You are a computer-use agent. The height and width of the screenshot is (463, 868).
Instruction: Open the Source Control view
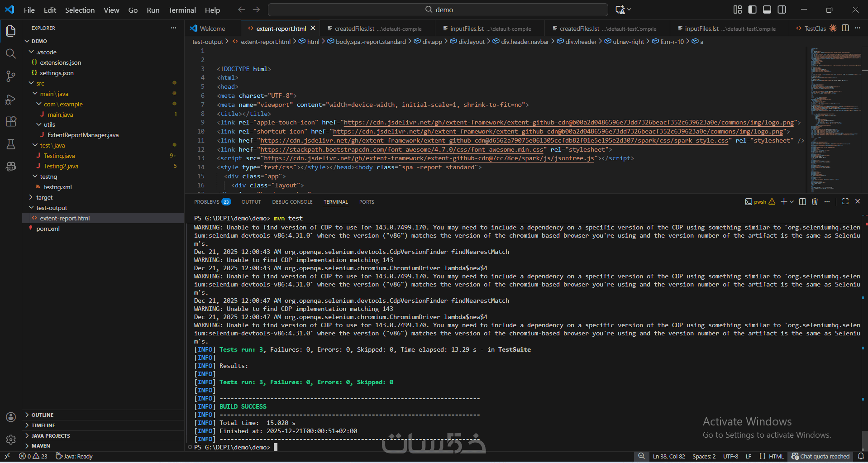coord(11,76)
